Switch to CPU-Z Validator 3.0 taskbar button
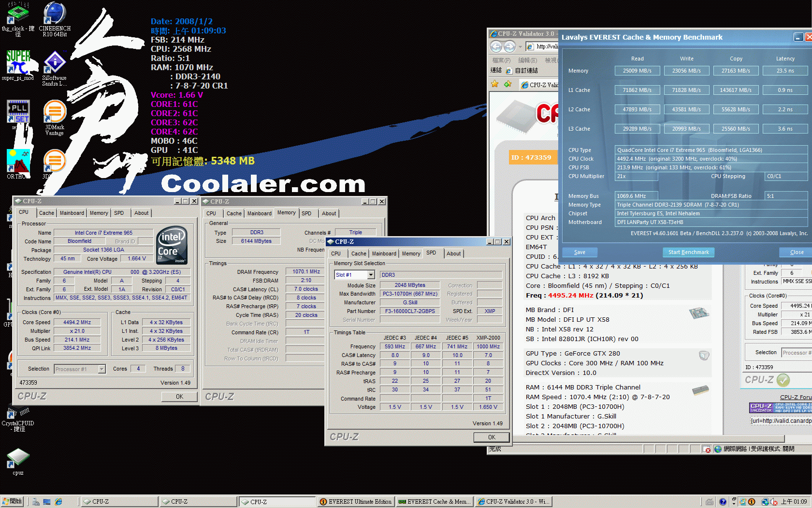 pos(513,502)
